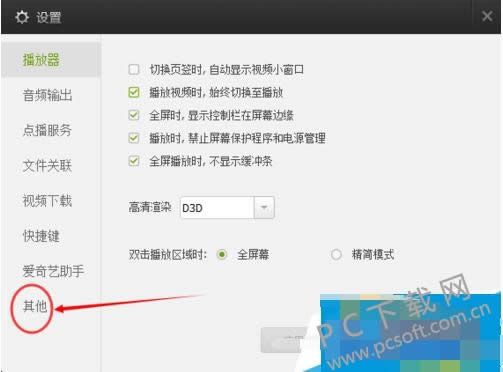Enable auto-show video mini window on tab switch
This screenshot has height=372, width=503.
(134, 69)
